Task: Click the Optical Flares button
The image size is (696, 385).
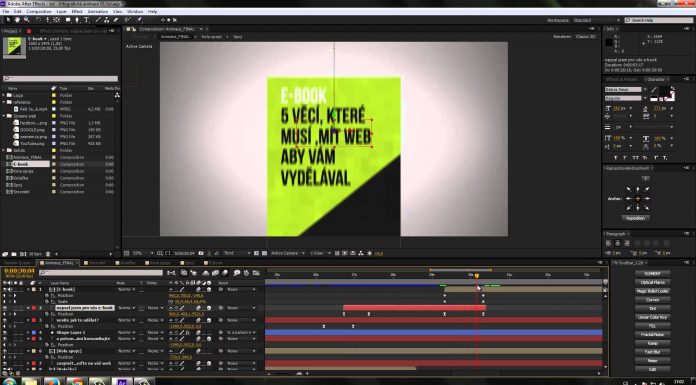Action: click(x=652, y=282)
